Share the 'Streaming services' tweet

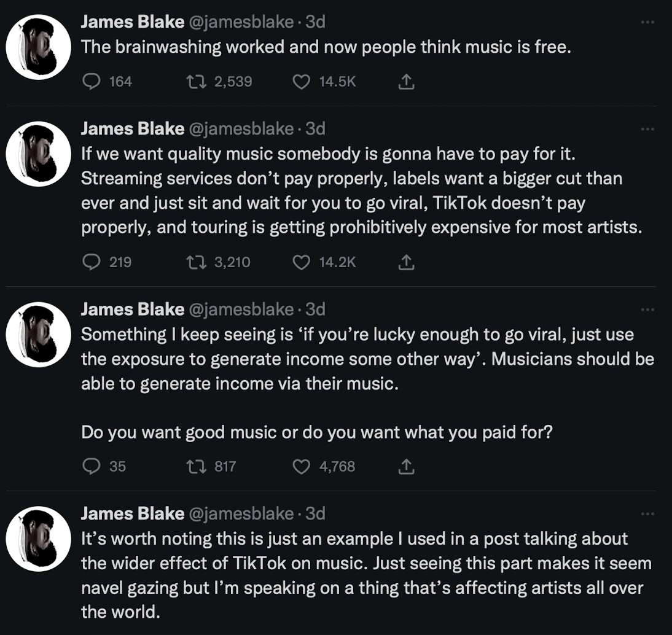(405, 262)
